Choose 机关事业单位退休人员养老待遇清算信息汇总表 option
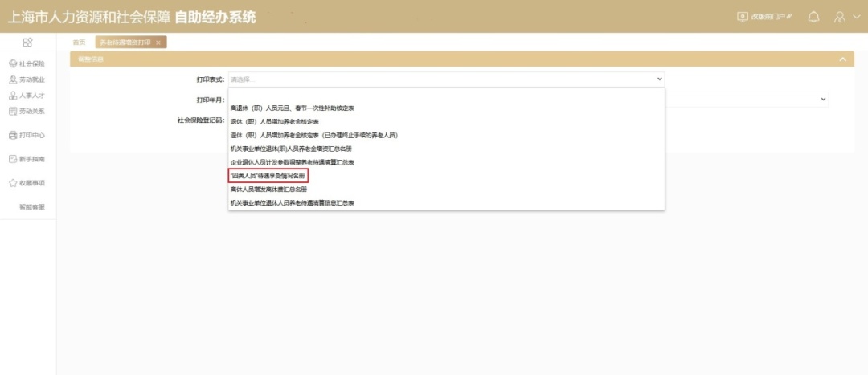The height and width of the screenshot is (375, 868). [x=293, y=203]
